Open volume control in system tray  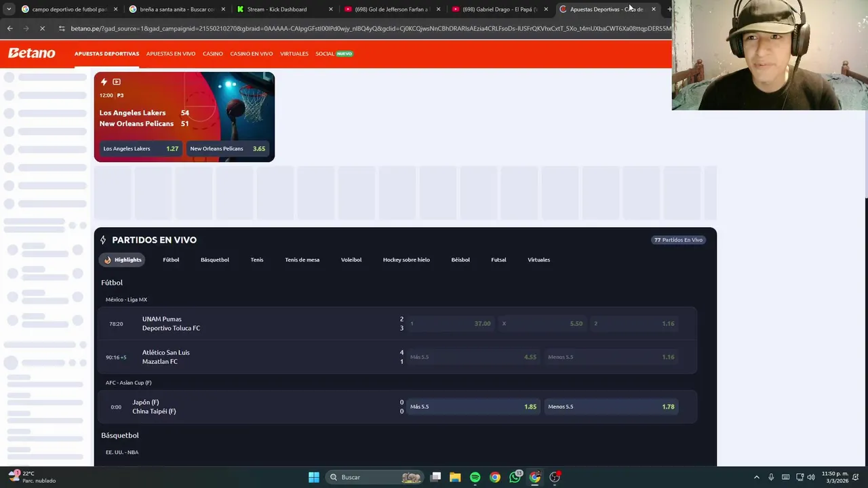(812, 477)
